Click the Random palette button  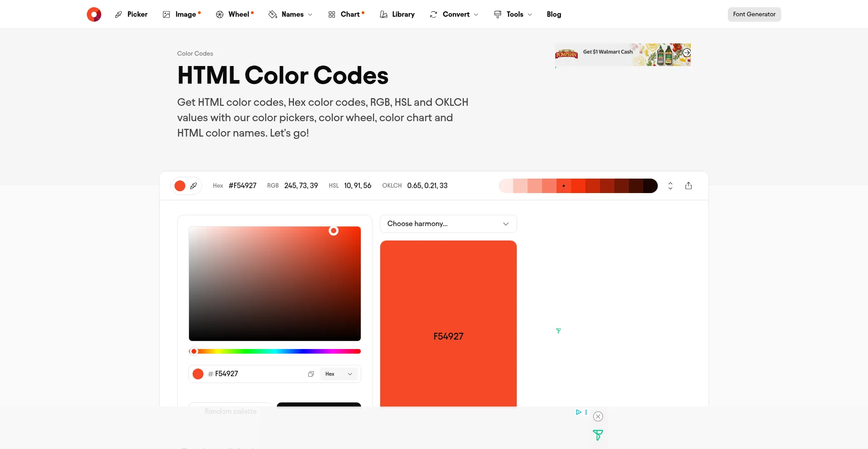(230, 411)
